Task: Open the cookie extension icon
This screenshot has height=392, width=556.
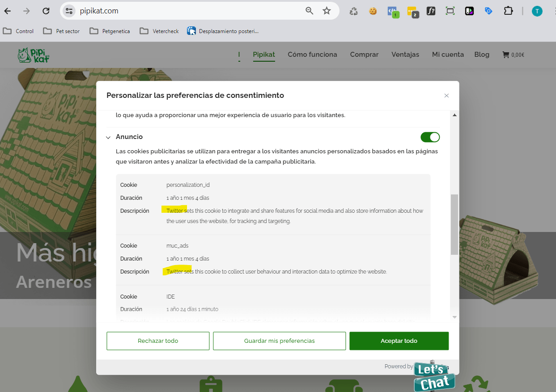Action: [373, 11]
